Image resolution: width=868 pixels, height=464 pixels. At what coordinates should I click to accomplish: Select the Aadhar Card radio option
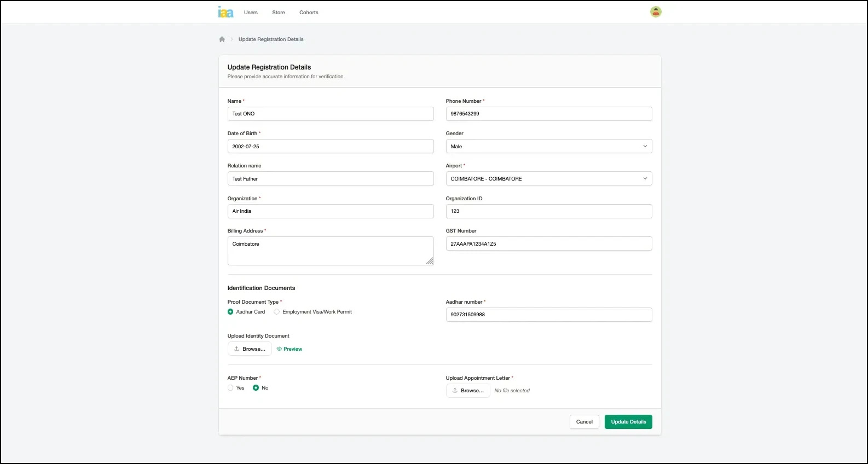point(230,312)
